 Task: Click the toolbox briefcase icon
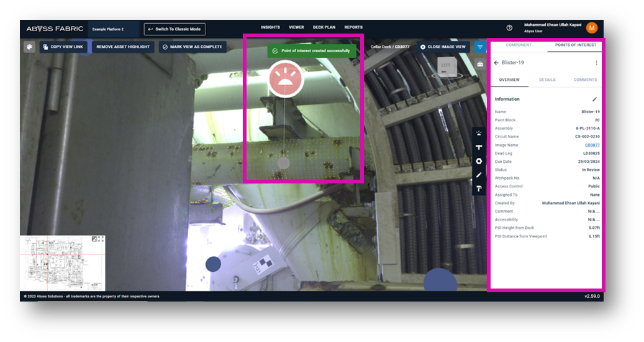click(x=480, y=64)
